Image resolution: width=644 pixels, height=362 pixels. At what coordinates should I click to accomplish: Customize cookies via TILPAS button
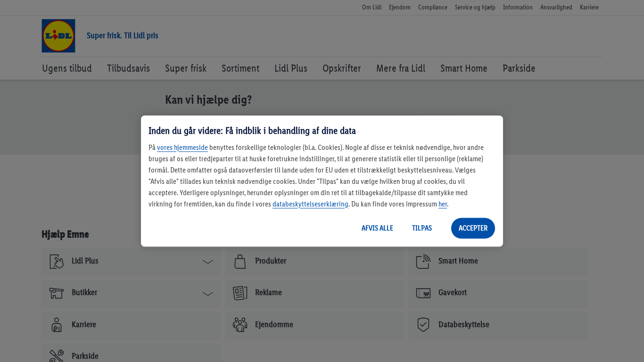coord(422,228)
